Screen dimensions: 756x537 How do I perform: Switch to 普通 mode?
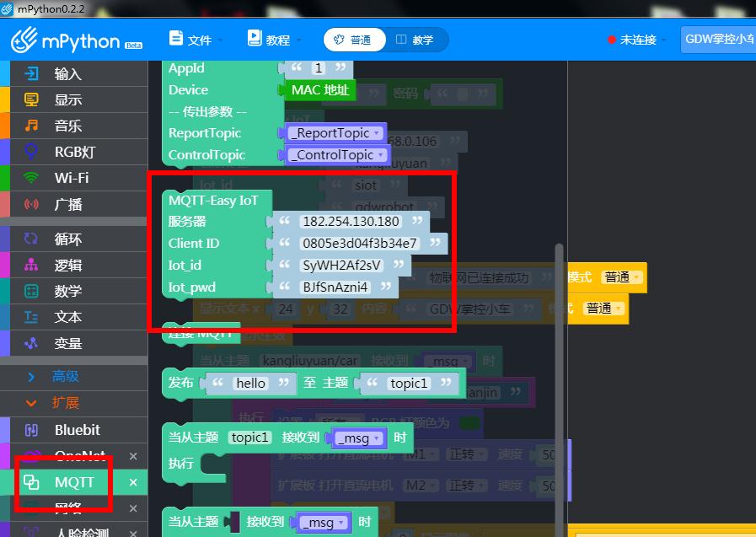click(354, 40)
